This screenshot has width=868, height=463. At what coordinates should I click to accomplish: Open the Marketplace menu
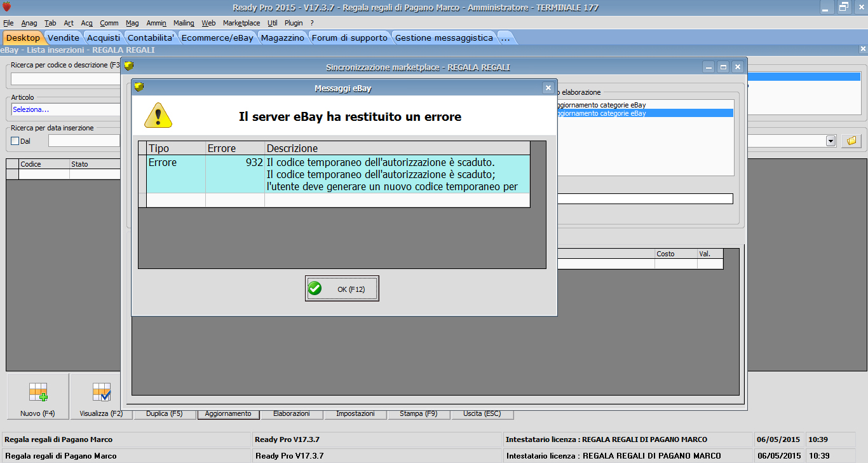tap(241, 23)
